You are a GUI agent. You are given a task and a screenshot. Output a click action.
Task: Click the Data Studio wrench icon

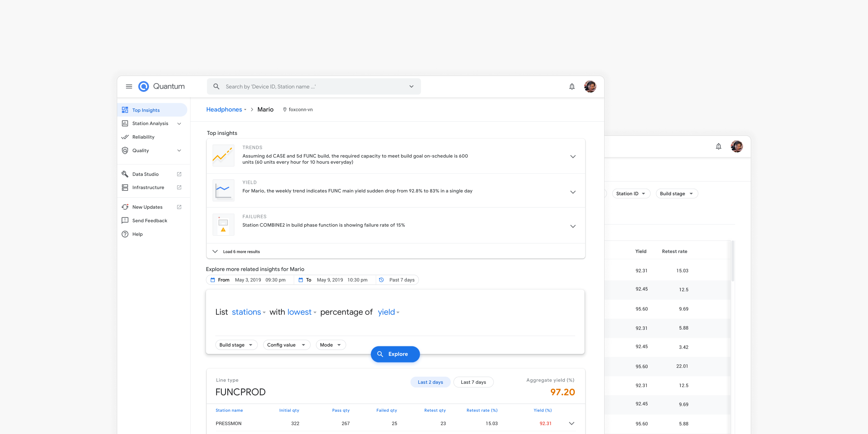point(125,174)
